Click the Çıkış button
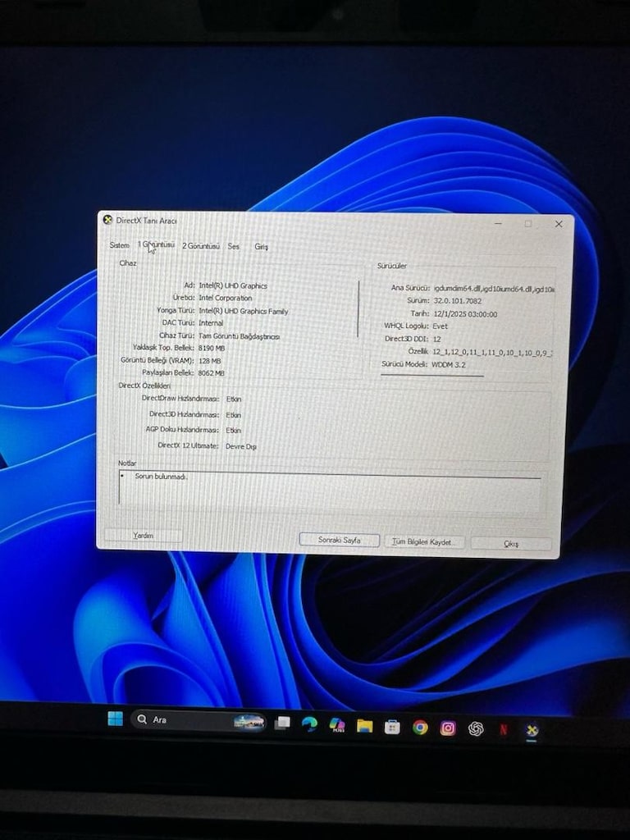The width and height of the screenshot is (630, 840). [510, 543]
